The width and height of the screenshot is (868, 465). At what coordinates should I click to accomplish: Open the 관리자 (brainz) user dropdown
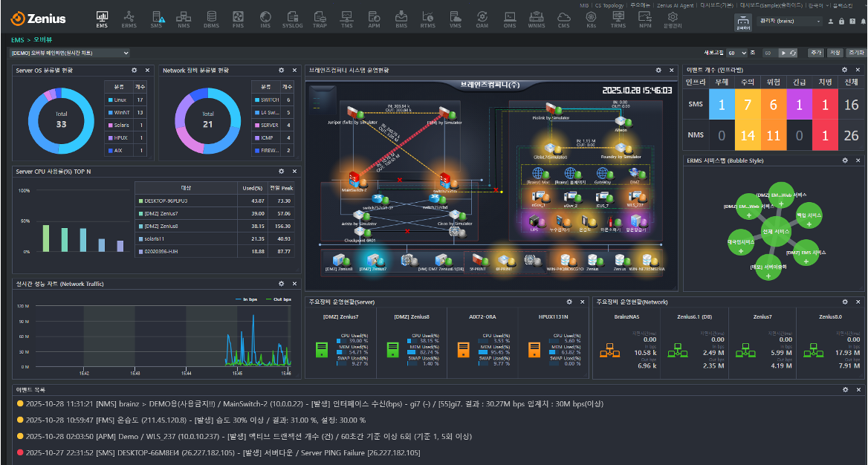click(788, 22)
